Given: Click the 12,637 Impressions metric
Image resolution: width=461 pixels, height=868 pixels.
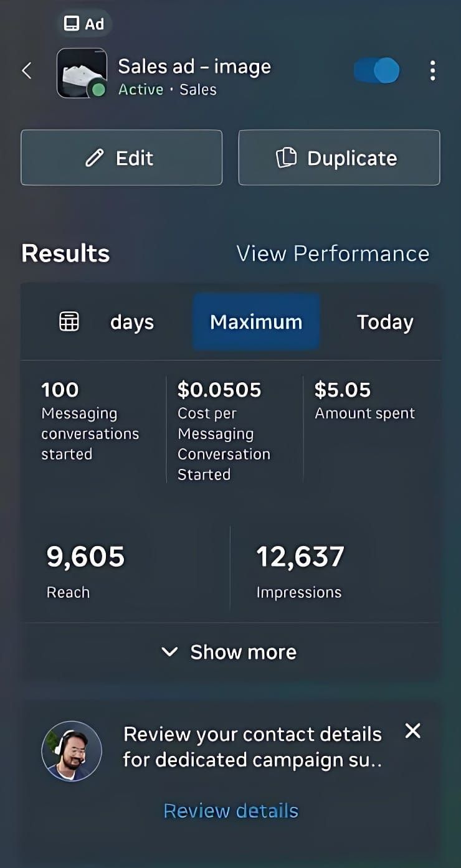Looking at the screenshot, I should click(x=300, y=571).
